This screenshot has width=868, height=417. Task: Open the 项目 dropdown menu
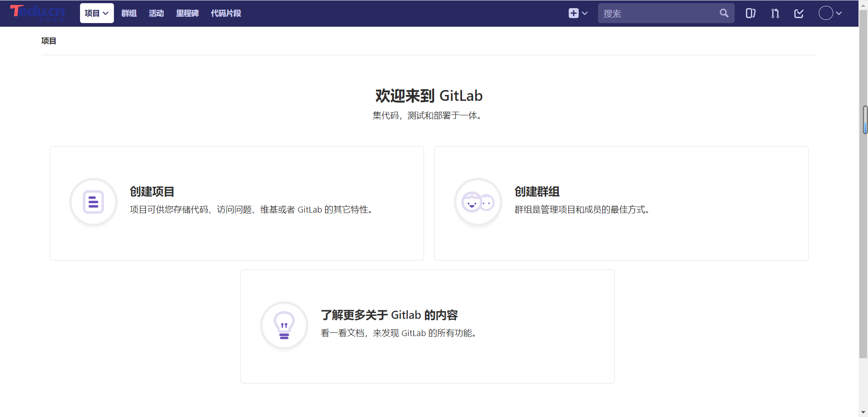(97, 13)
